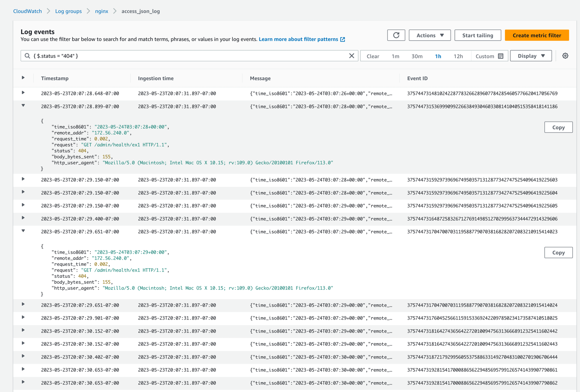Expand all rows using header arrow
The height and width of the screenshot is (392, 580).
pyautogui.click(x=23, y=78)
